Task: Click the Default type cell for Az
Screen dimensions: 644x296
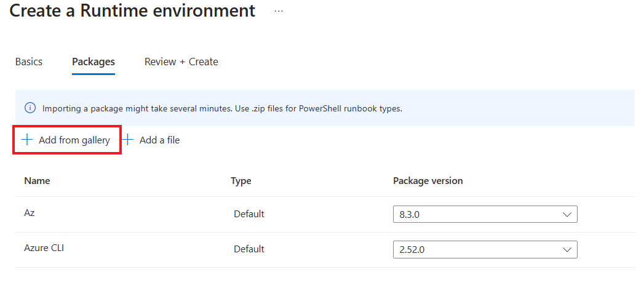Action: (x=249, y=214)
